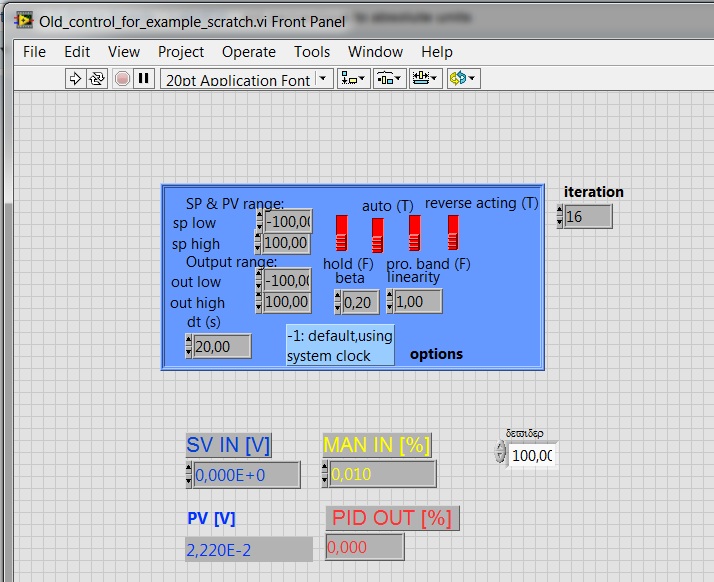Open the Reorder toolbar menu
The image size is (714, 582).
pos(463,79)
